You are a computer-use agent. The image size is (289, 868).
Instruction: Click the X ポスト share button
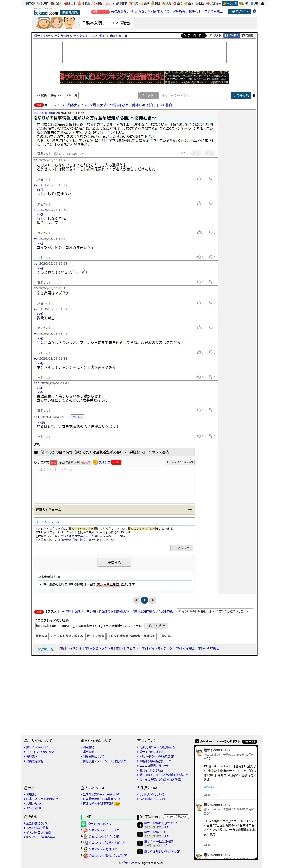pos(215,35)
